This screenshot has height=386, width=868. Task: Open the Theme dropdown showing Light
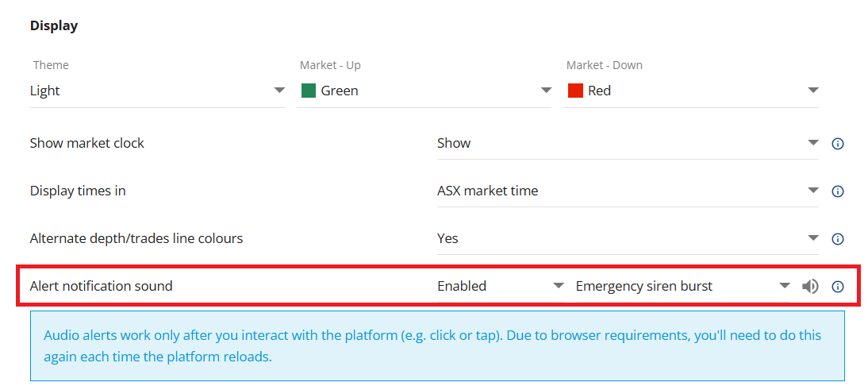[x=156, y=91]
